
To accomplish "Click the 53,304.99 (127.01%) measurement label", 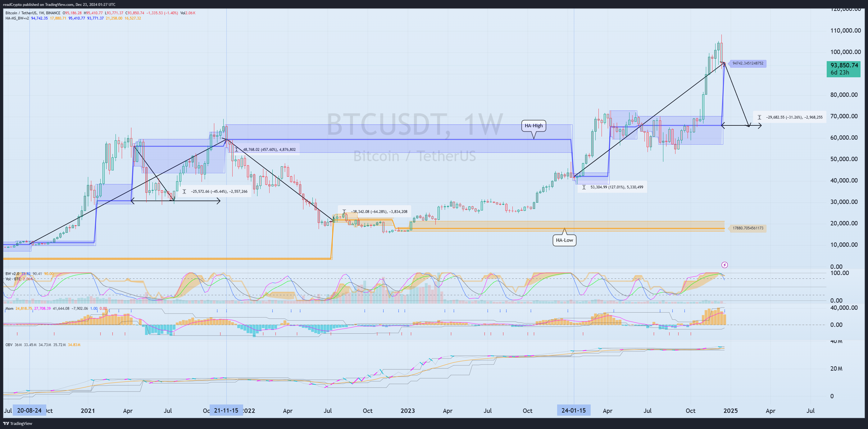I will tap(617, 187).
